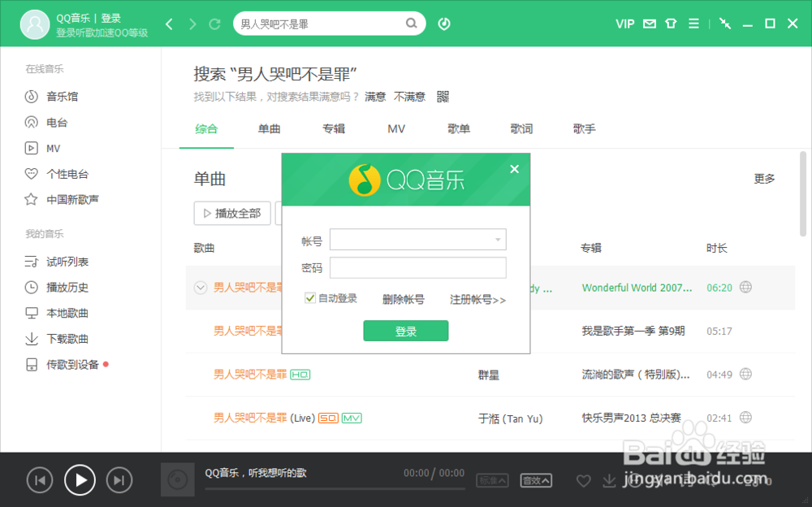The height and width of the screenshot is (507, 812).
Task: Close the QQ音乐 login dialog
Action: [514, 169]
